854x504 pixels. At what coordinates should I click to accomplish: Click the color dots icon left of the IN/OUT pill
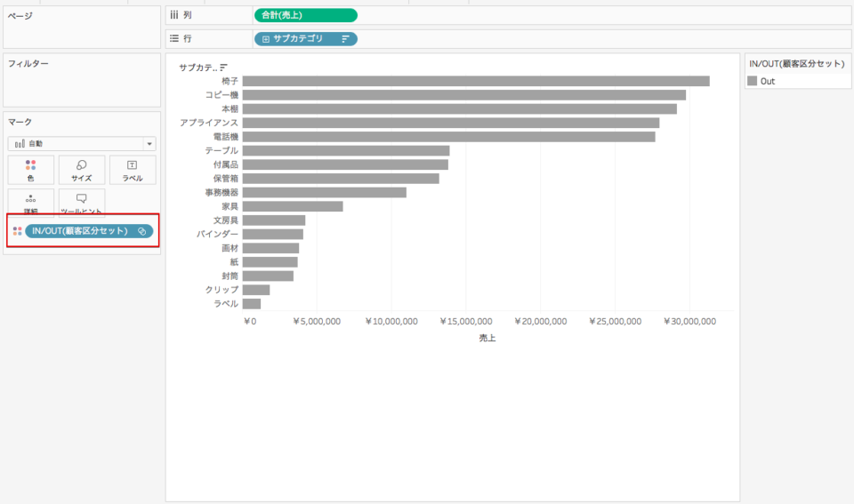[18, 231]
